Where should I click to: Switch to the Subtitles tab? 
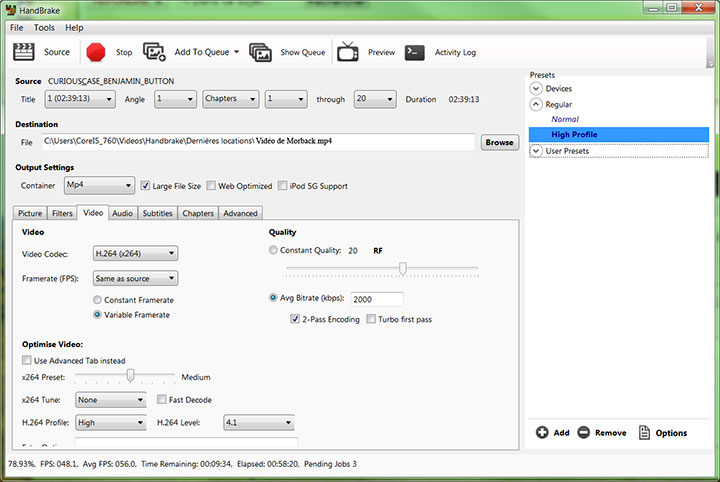pos(158,213)
